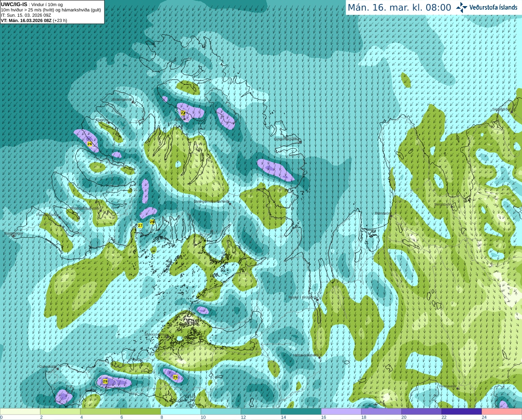Click the IT: Sun. 15. 03. 2026 09Z line

pos(26,15)
